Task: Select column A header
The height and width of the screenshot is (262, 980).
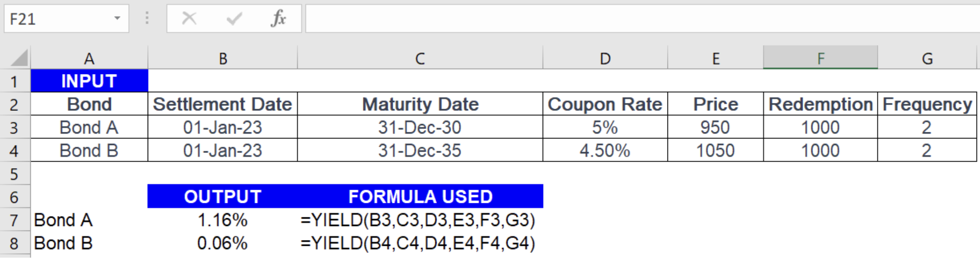Action: pyautogui.click(x=90, y=57)
